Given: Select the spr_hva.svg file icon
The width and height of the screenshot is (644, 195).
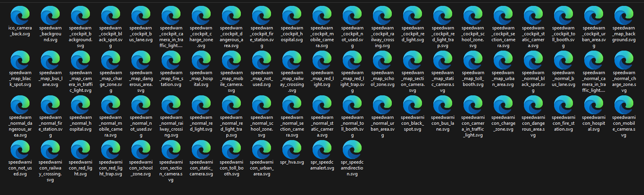Looking at the screenshot, I should pos(292,150).
